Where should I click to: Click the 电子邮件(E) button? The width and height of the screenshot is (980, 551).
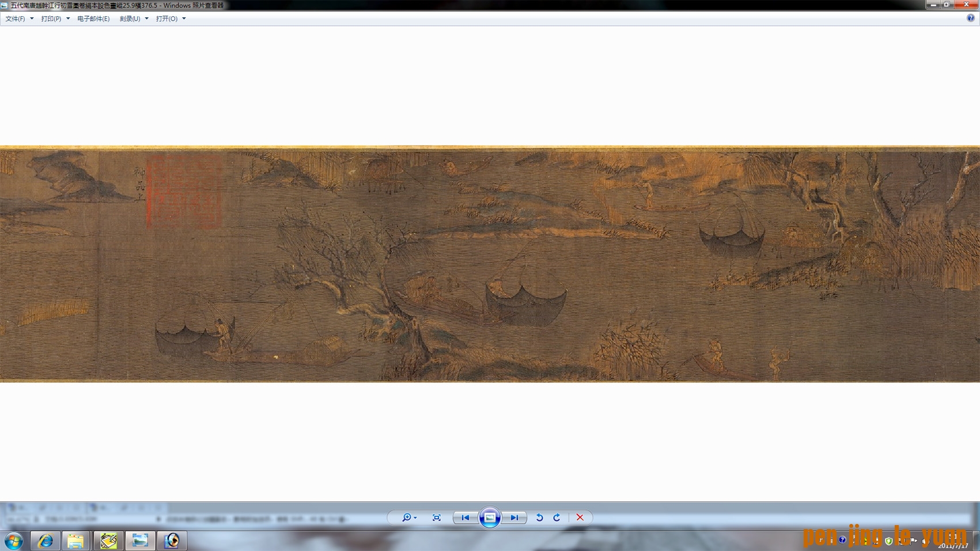pos(93,19)
